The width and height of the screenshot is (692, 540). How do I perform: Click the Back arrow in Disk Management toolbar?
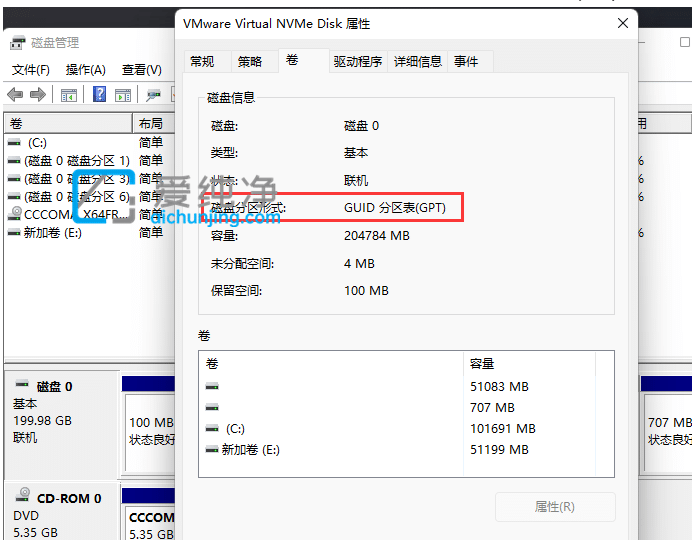tap(15, 94)
